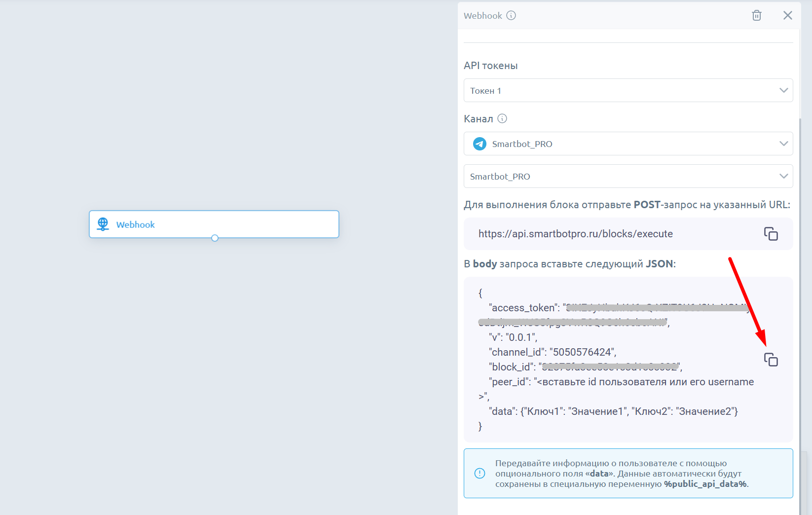The width and height of the screenshot is (812, 515).
Task: Click the info icon next to Webhook title
Action: point(511,15)
